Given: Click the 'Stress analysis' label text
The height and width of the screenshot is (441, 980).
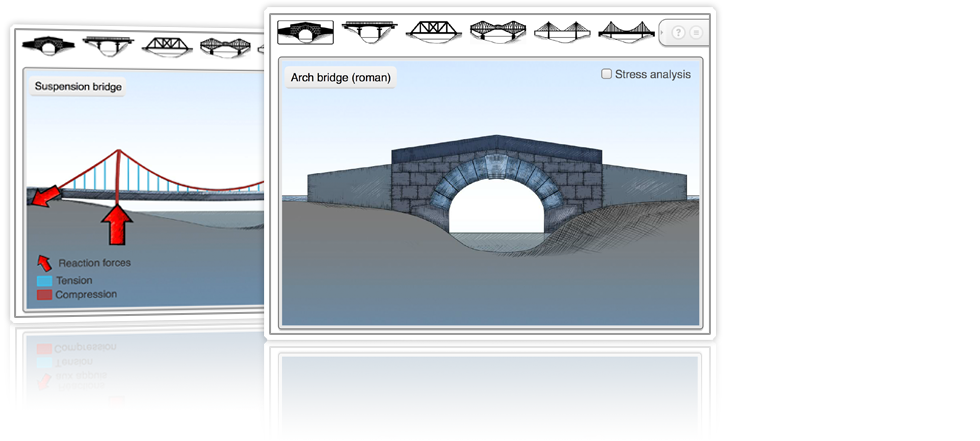Looking at the screenshot, I should [653, 74].
